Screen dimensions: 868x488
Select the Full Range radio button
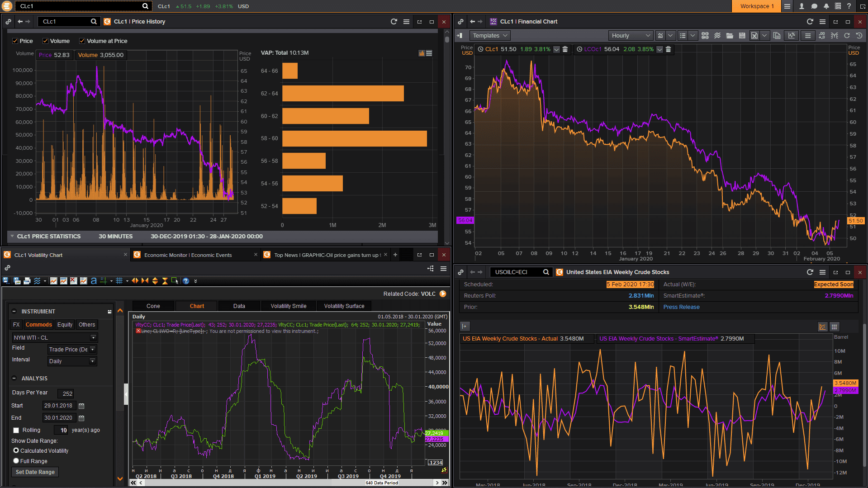(x=16, y=461)
